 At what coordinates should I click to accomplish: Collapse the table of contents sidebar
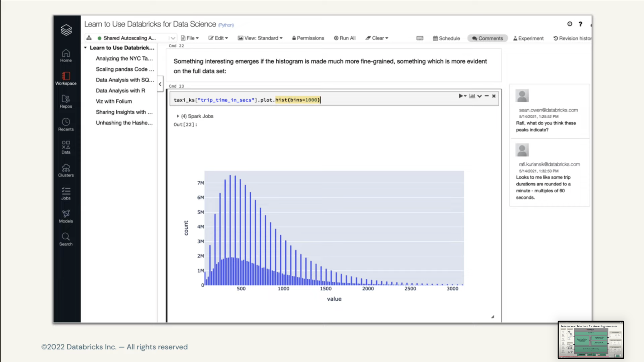click(x=160, y=84)
